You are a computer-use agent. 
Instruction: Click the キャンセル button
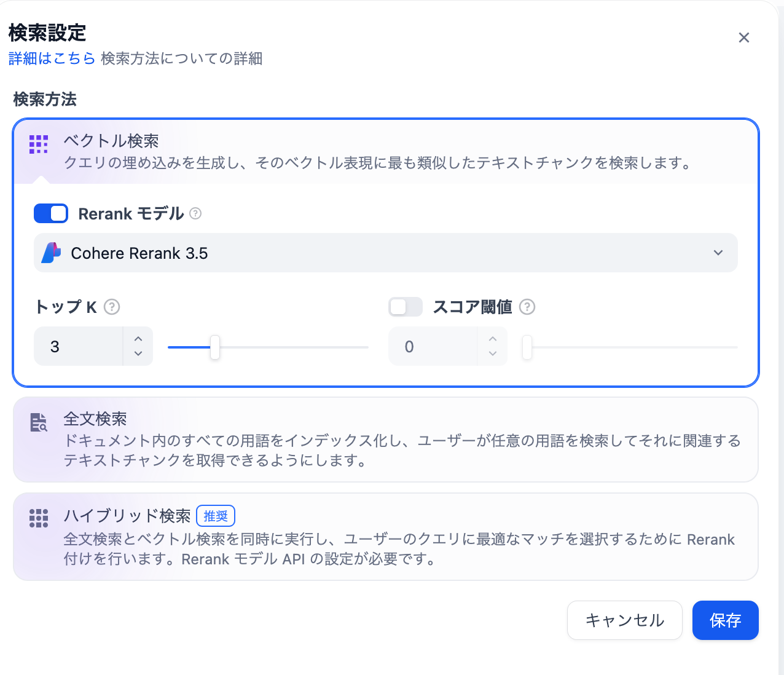click(625, 620)
